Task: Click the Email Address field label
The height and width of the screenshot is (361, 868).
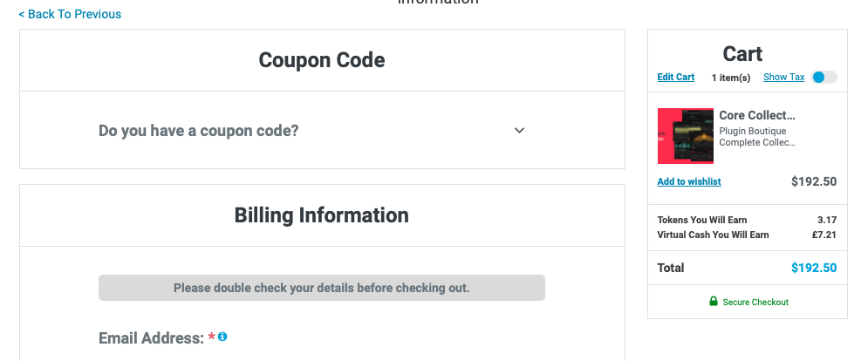Action: tap(151, 337)
